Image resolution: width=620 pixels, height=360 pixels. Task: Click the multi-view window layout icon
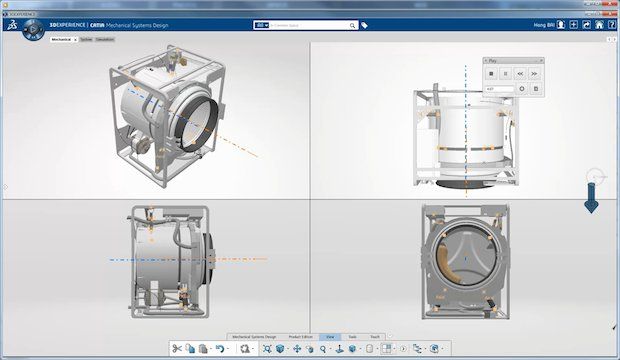[386, 349]
